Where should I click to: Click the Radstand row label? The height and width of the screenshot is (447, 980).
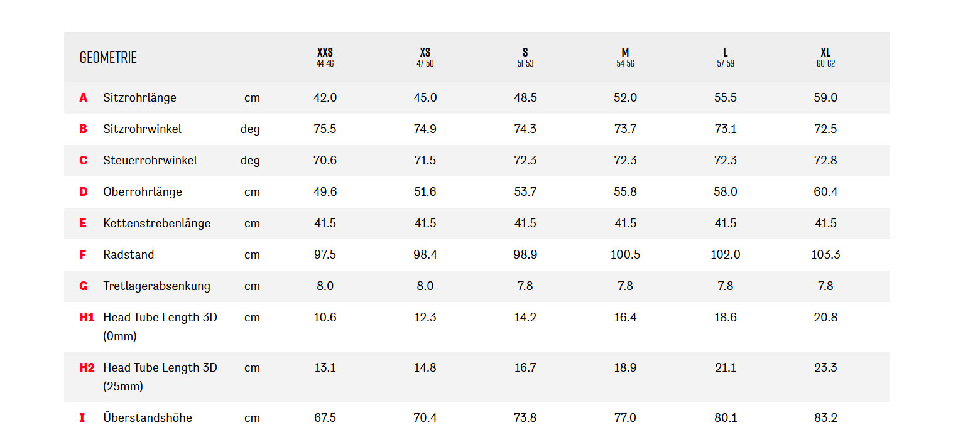coord(129,255)
